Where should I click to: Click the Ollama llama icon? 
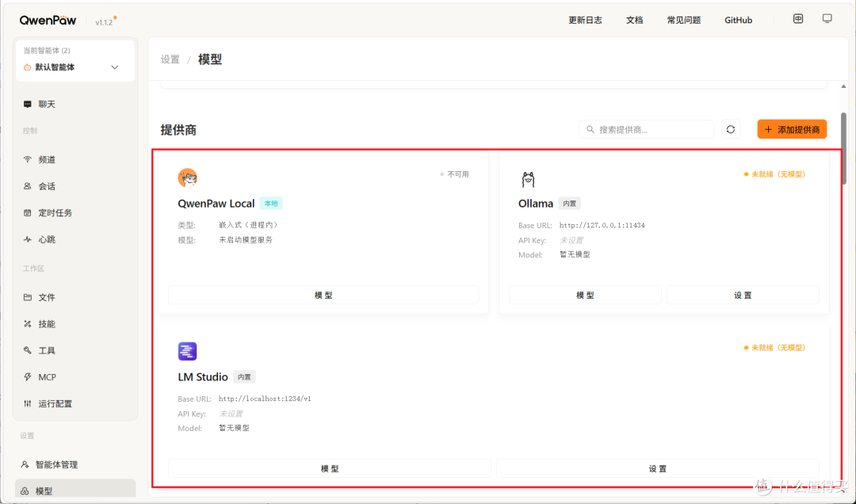[528, 178]
